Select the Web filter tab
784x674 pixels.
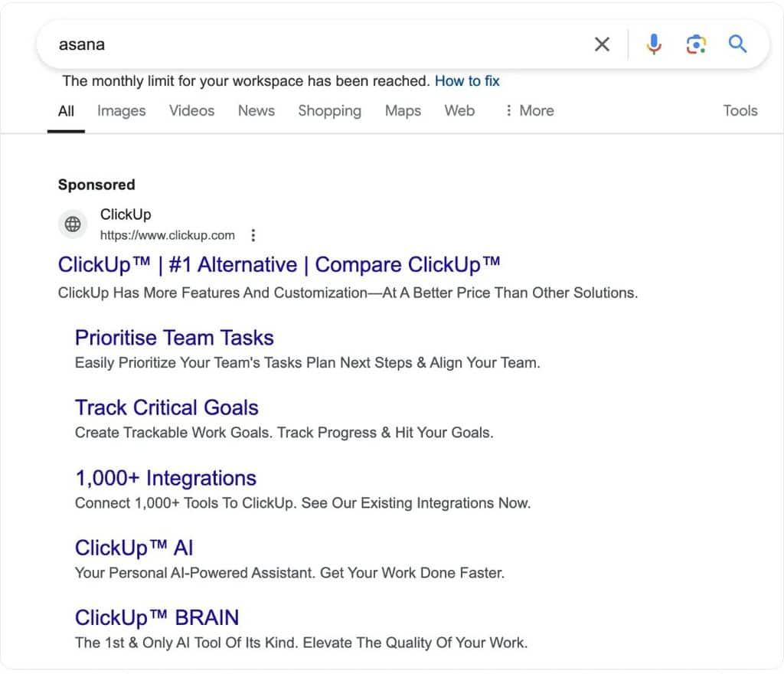coord(459,110)
